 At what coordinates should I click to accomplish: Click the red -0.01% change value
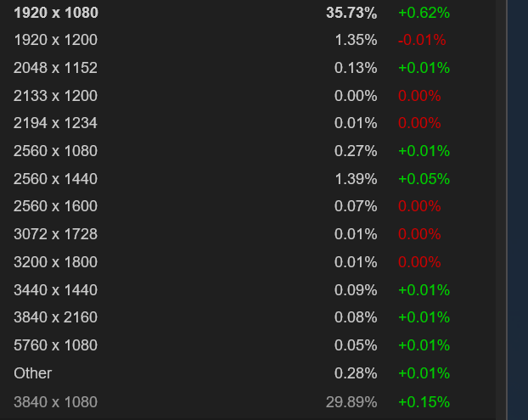click(x=422, y=40)
